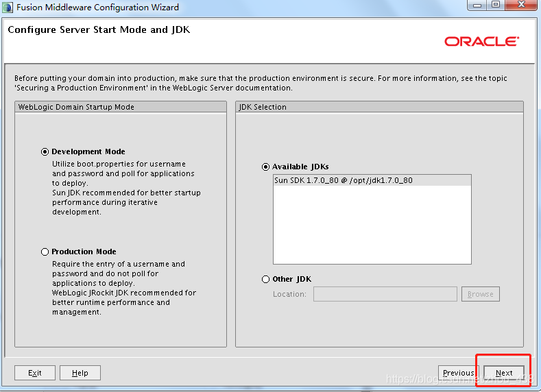Screen dimensions: 541x392
Task: Select the Development Mode radio button
Action: click(x=45, y=151)
